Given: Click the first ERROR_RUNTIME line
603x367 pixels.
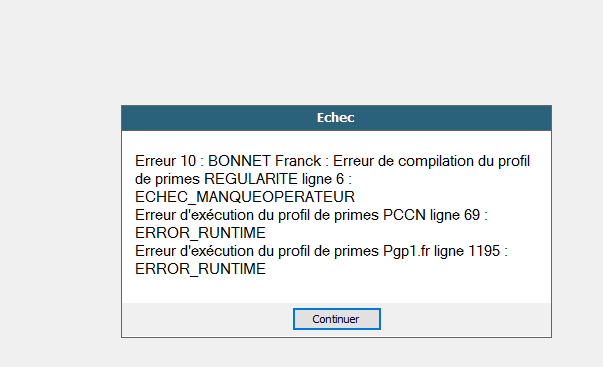Looking at the screenshot, I should tap(200, 233).
